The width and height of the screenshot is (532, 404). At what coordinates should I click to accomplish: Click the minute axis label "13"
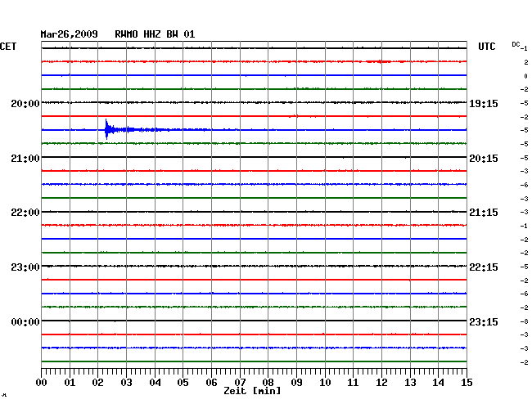point(410,383)
